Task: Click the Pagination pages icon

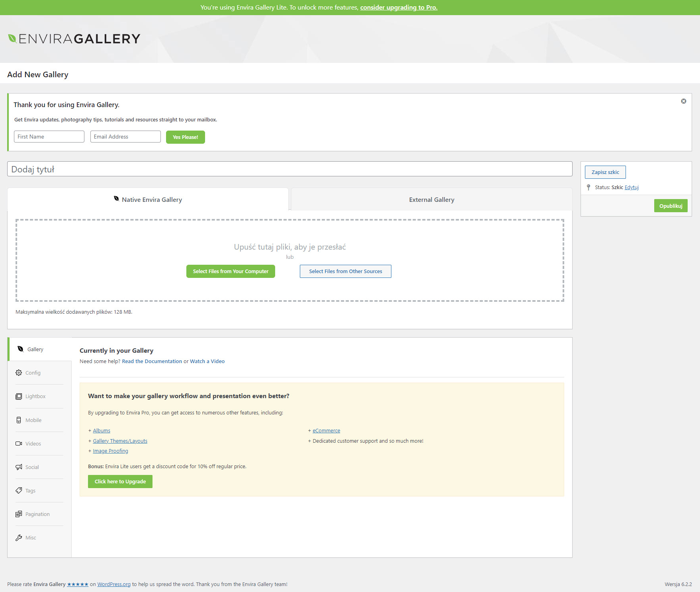Action: pyautogui.click(x=19, y=514)
